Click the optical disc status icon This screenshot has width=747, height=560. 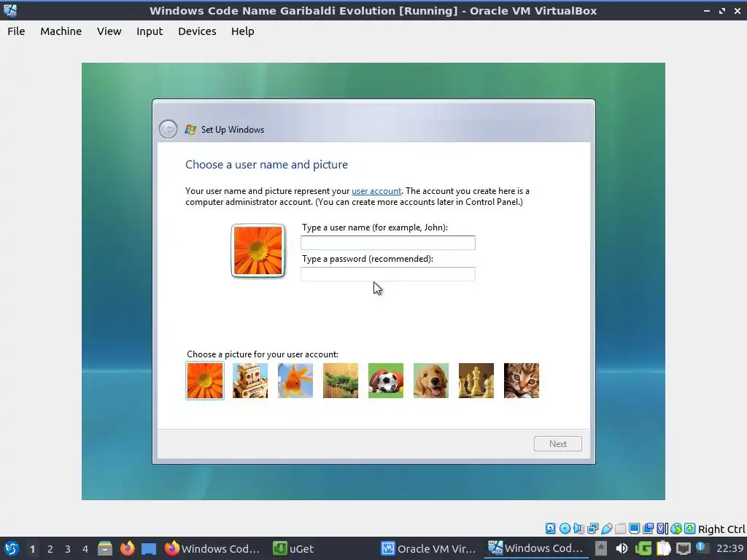tap(565, 528)
